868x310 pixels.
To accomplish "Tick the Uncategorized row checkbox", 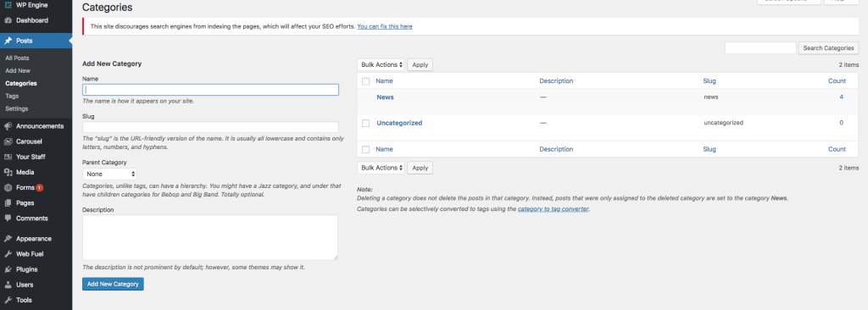I will 366,123.
